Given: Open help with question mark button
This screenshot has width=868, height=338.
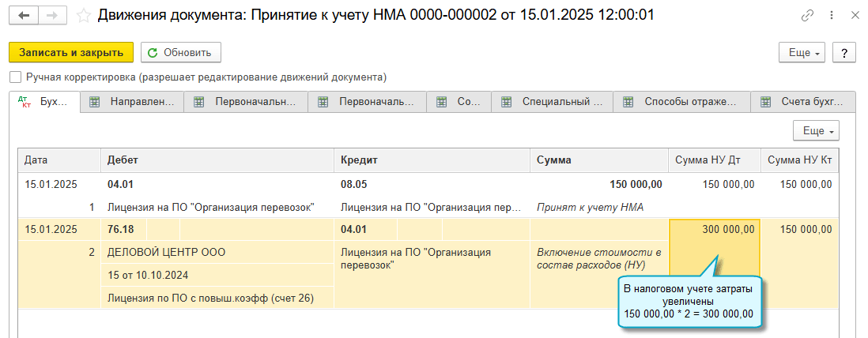Looking at the screenshot, I should [844, 53].
